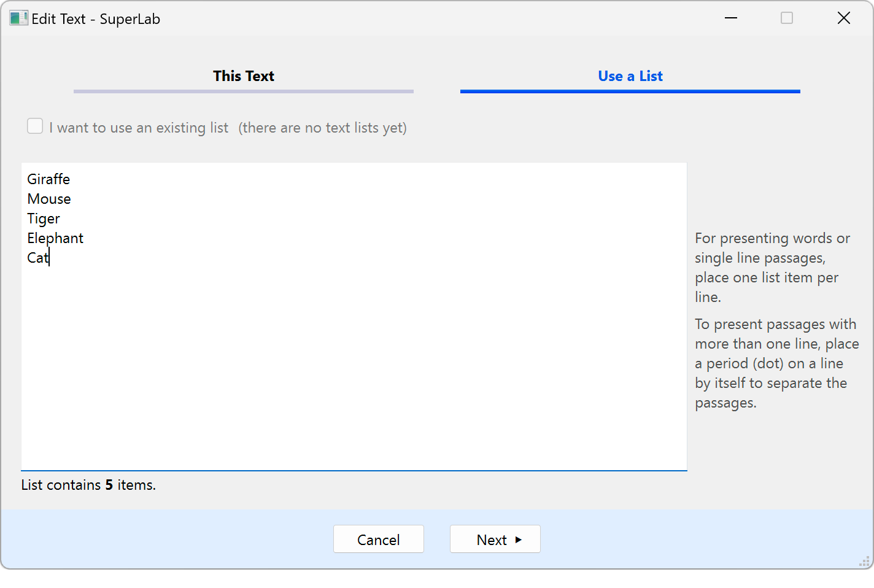Set cursor in the Tiger entry

tap(44, 219)
